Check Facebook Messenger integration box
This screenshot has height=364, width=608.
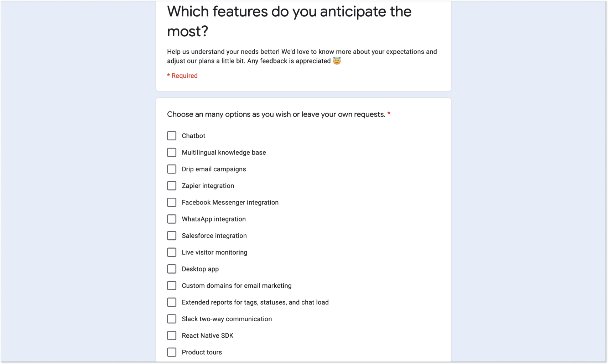172,202
